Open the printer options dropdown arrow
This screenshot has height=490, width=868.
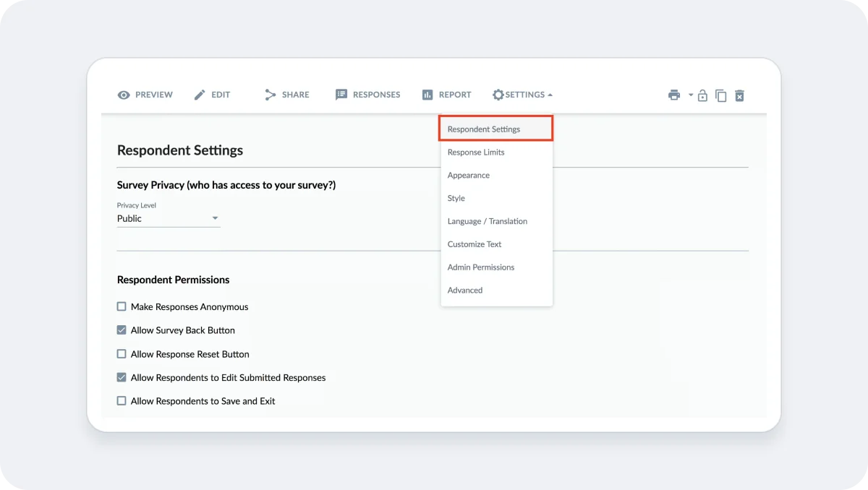[x=690, y=95]
